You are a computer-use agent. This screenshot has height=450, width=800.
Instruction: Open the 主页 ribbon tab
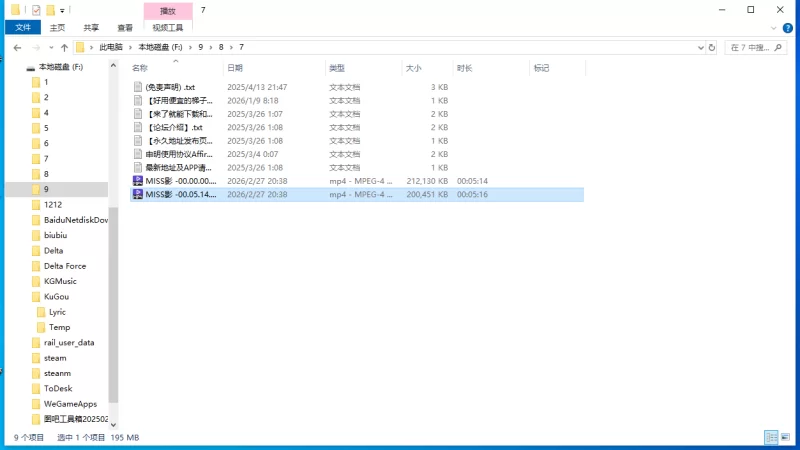(57, 28)
